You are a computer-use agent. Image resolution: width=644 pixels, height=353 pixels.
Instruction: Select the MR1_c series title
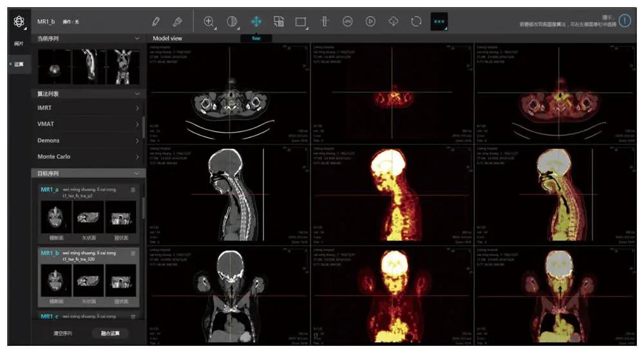[x=50, y=316]
